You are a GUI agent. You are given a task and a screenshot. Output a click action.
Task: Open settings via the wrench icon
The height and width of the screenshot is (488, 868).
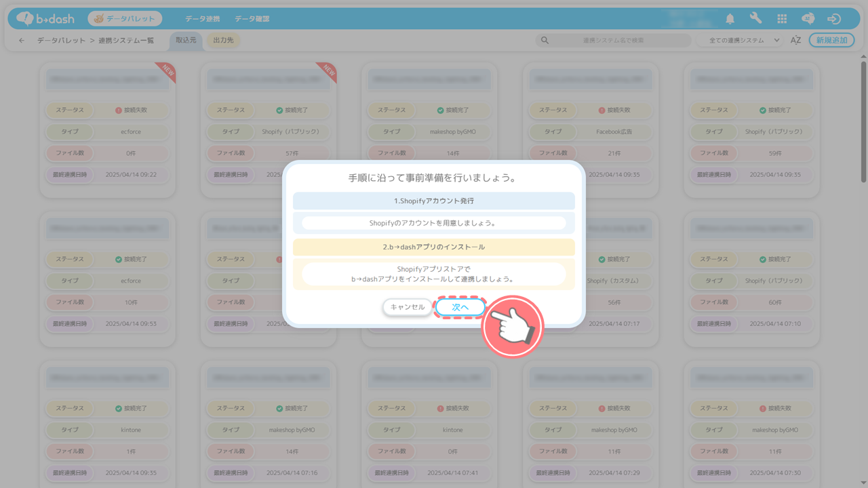pos(755,19)
